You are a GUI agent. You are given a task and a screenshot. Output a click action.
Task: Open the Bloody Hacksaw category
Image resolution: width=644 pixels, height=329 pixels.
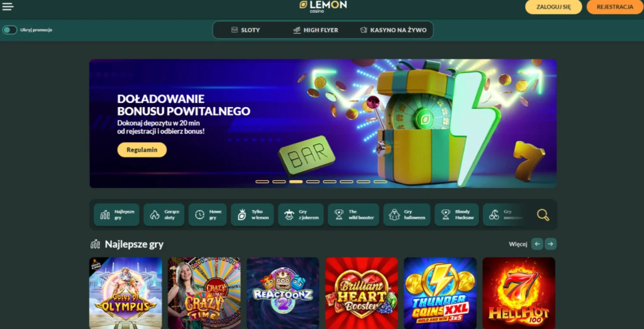tap(456, 215)
